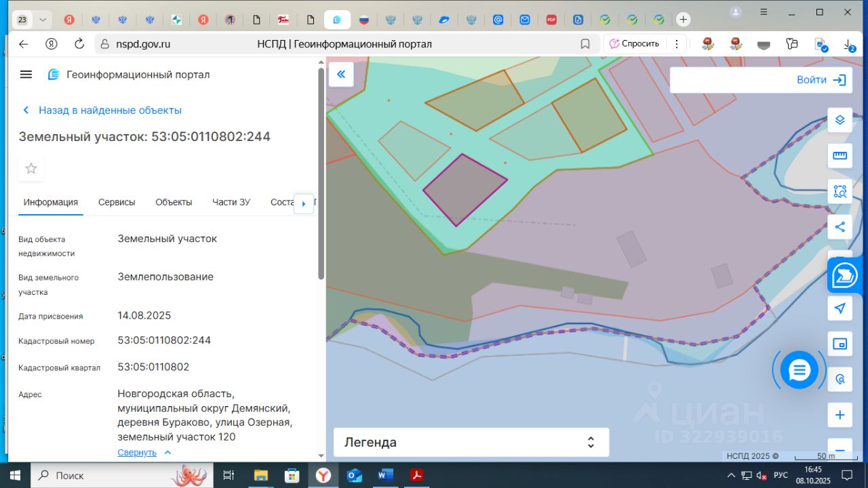Open the Части ЗУ tab
868x488 pixels.
click(231, 202)
